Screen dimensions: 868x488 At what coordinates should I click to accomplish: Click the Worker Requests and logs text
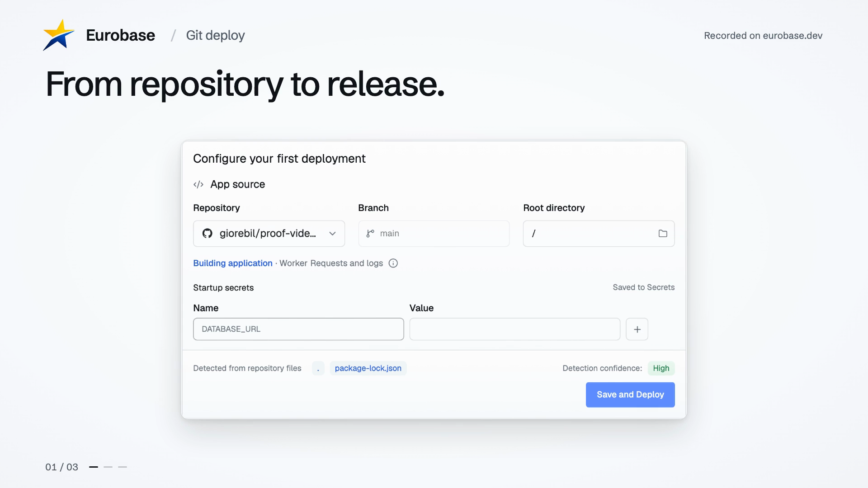point(331,263)
